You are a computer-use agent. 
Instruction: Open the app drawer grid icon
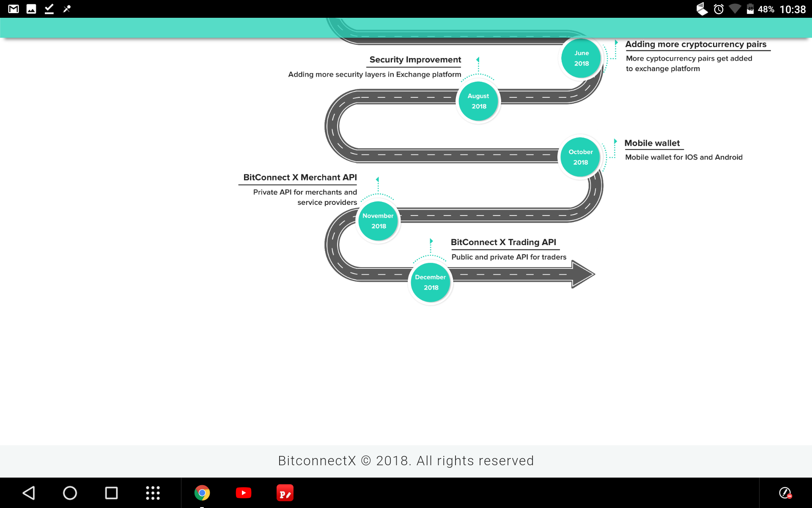point(153,493)
